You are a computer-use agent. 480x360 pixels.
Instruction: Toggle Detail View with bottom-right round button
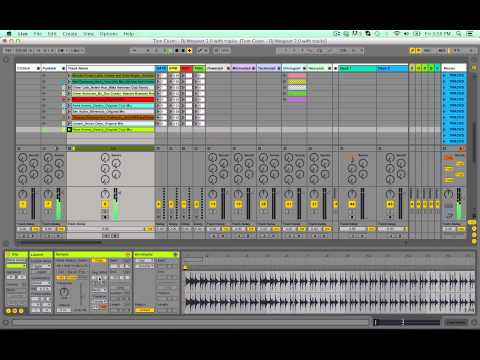[474, 323]
